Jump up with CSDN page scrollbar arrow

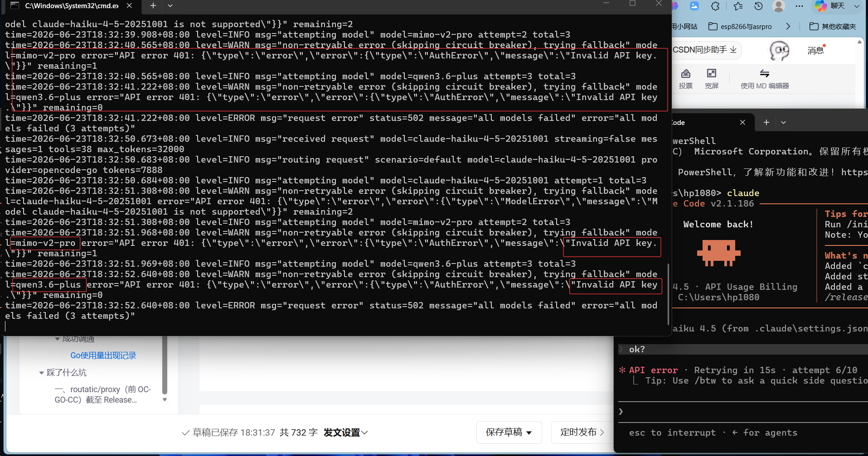click(859, 42)
